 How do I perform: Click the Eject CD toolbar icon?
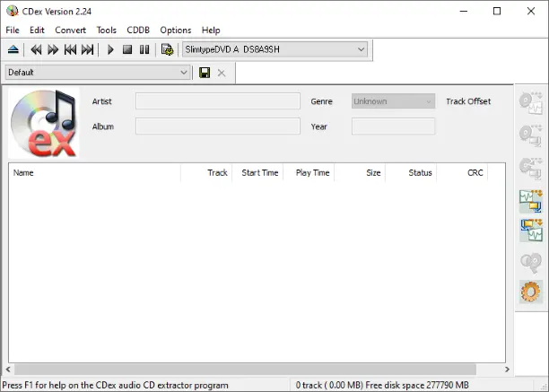point(13,49)
